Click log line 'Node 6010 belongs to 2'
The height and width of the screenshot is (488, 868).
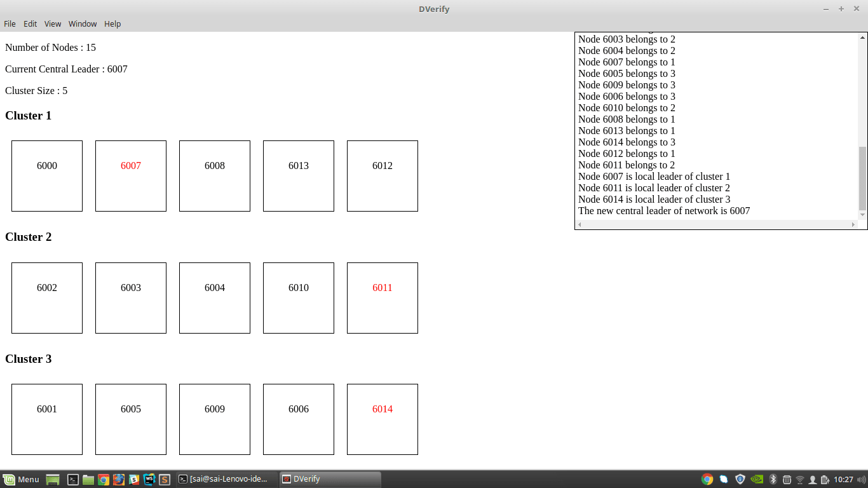click(627, 108)
